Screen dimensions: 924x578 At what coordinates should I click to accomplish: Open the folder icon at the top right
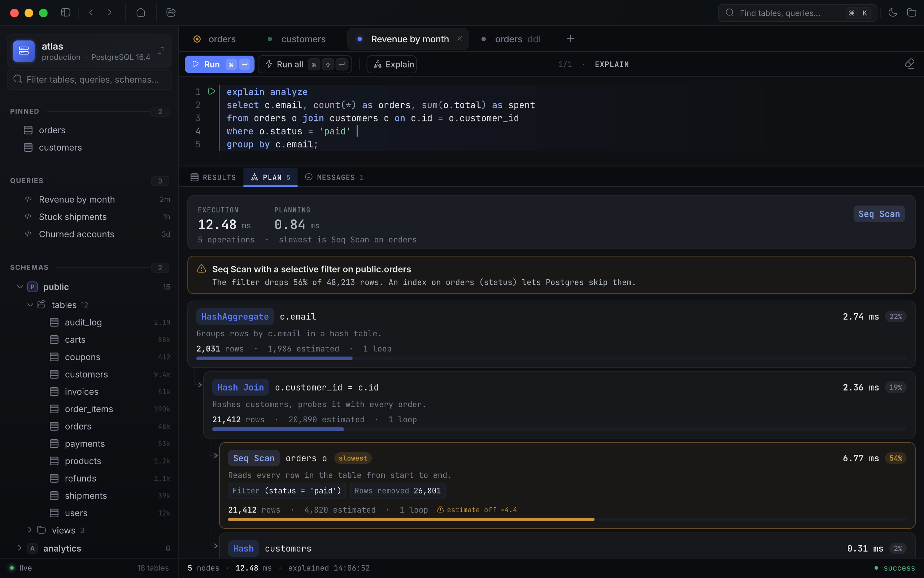[911, 13]
